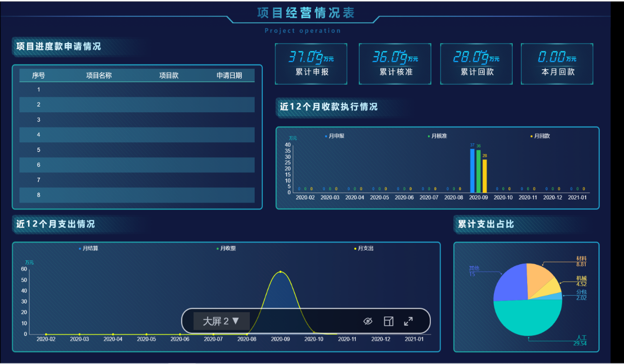Select table row number 6
624x364 pixels.
(x=137, y=165)
